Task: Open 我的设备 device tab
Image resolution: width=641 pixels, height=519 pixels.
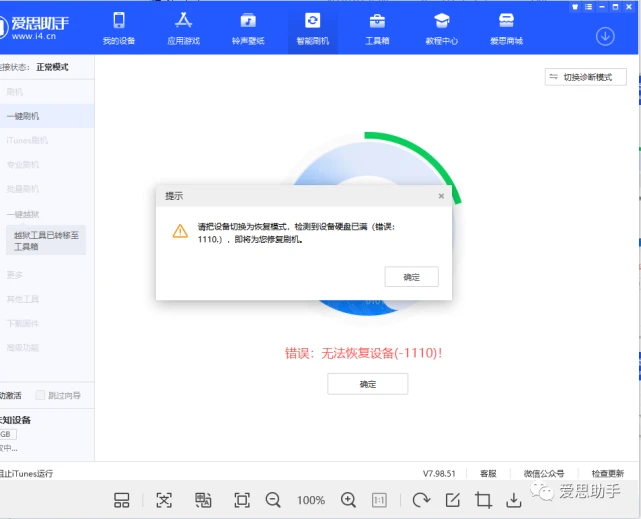Action: [119, 29]
